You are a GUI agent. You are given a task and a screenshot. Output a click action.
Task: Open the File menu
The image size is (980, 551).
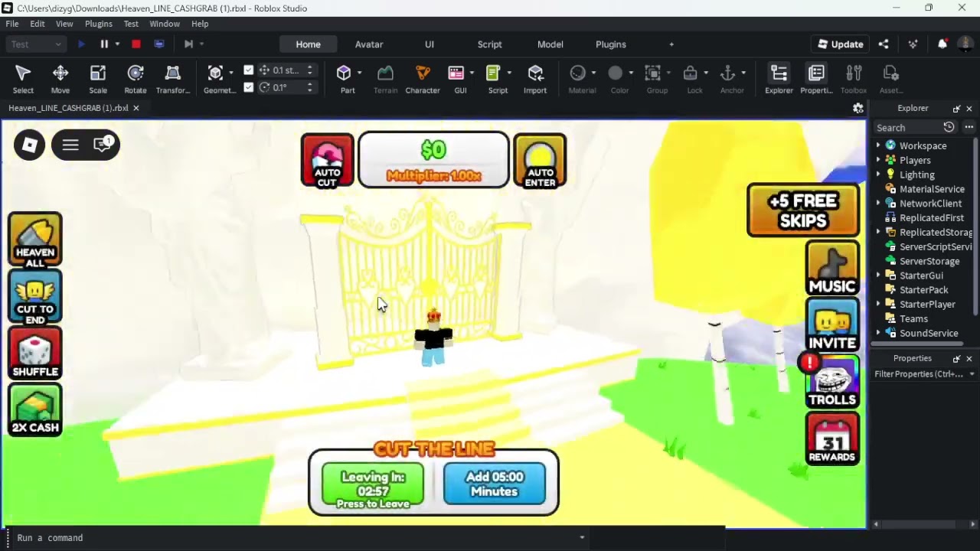point(12,24)
